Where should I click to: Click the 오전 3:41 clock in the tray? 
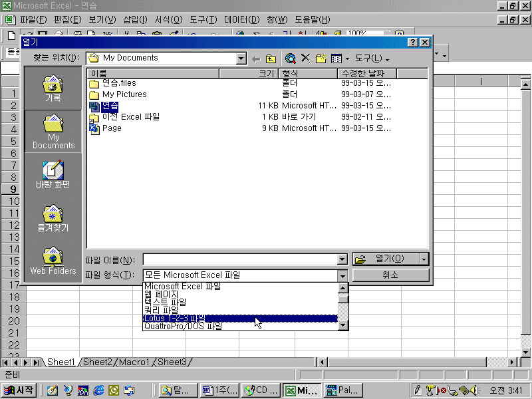(505, 390)
